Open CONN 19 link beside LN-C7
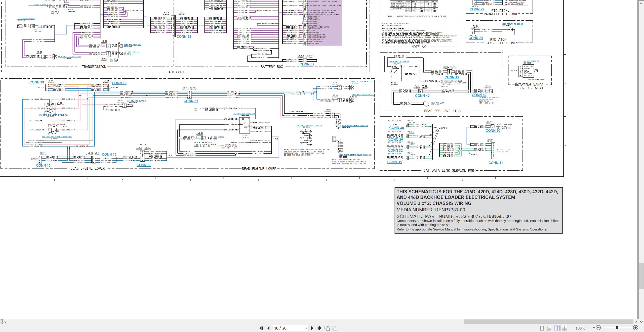 [36, 82]
